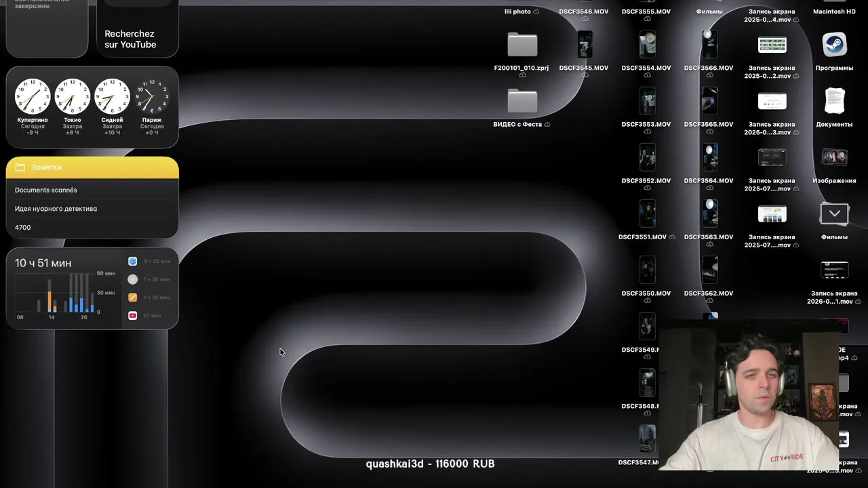
Task: Click Safari icon in Screen Time widget
Action: pos(132,261)
